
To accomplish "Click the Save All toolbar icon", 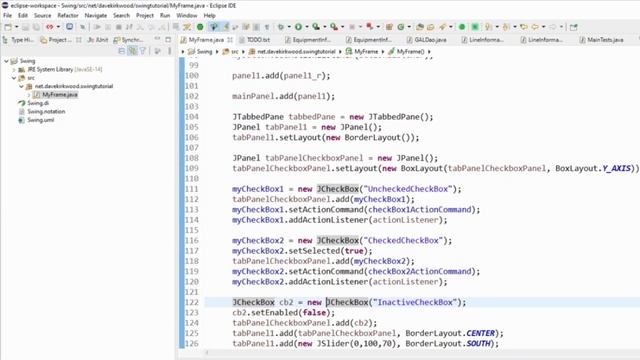I will click(36, 27).
